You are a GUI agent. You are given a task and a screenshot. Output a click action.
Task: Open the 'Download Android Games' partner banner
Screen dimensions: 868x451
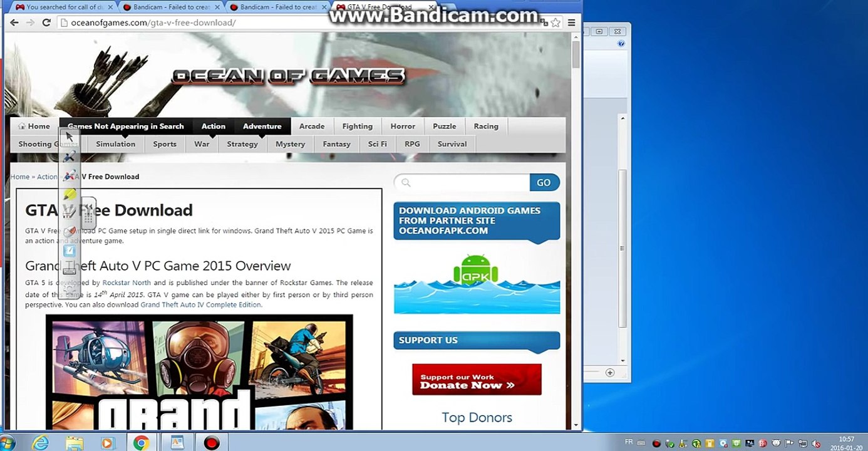click(477, 221)
